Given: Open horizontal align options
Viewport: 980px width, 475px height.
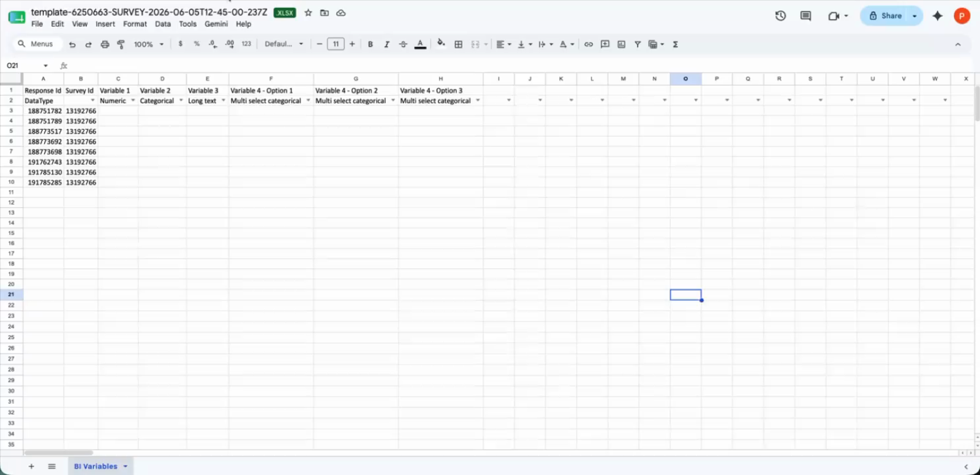Looking at the screenshot, I should point(503,44).
